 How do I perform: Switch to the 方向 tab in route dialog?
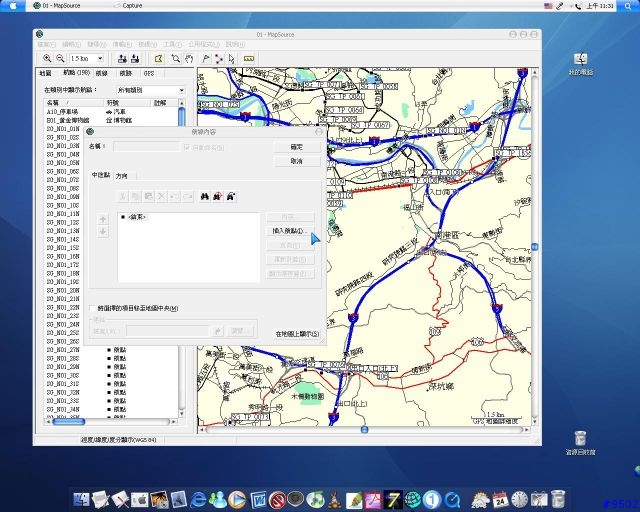[122, 176]
